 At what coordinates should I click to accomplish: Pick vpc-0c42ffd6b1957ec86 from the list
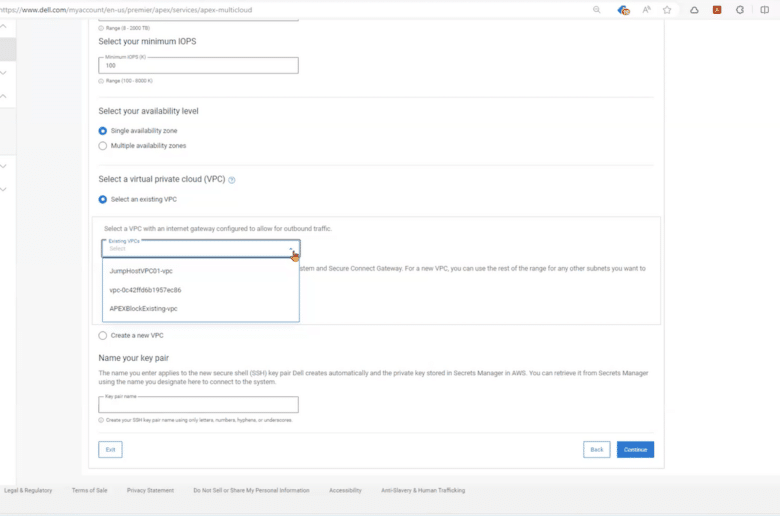200,290
